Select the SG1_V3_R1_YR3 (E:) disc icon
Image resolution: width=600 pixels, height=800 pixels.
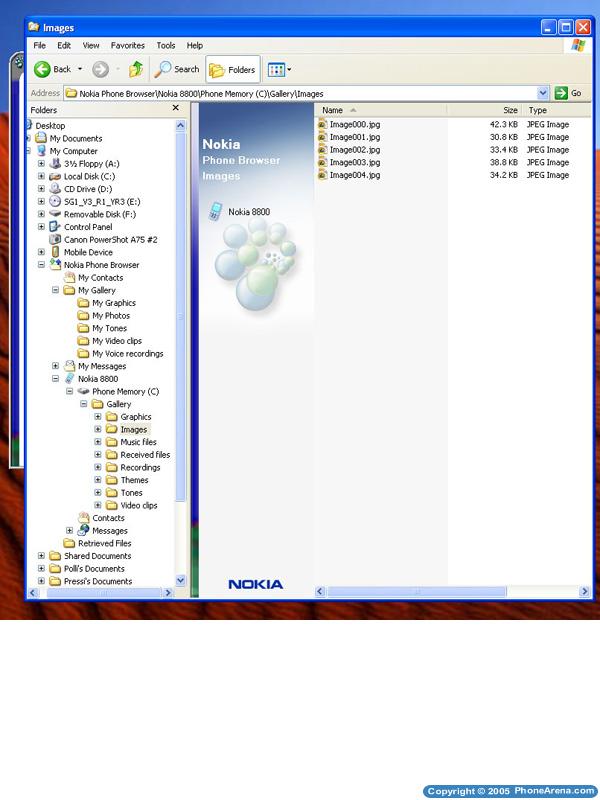coord(55,202)
